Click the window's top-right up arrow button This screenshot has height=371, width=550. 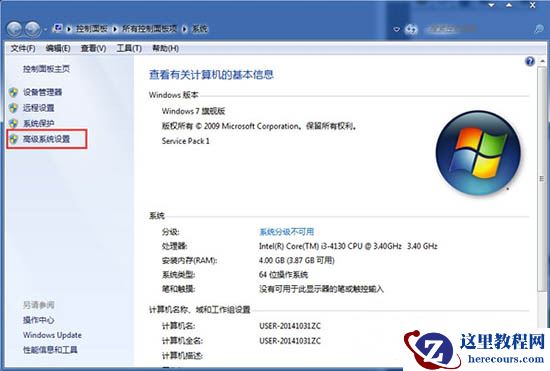(x=509, y=5)
